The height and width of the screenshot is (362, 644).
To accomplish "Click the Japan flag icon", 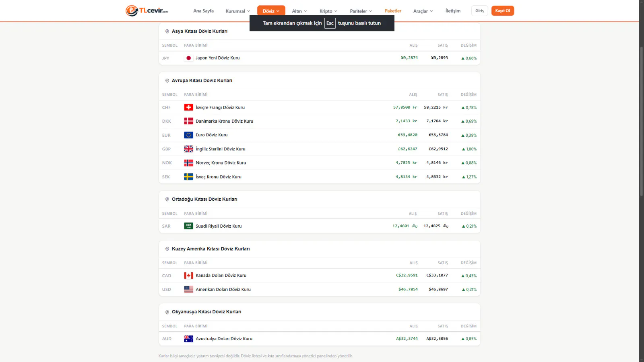I will [x=188, y=58].
